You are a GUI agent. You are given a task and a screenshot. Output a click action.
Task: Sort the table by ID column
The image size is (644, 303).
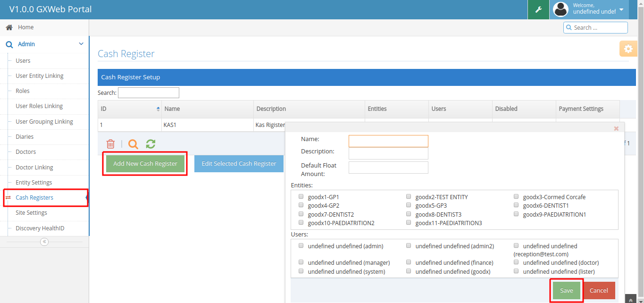(158, 109)
